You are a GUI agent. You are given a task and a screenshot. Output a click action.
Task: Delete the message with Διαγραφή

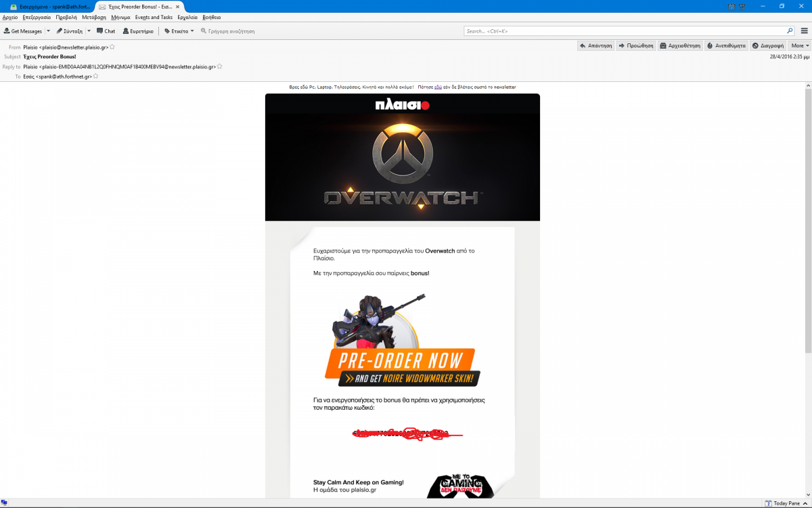click(768, 45)
